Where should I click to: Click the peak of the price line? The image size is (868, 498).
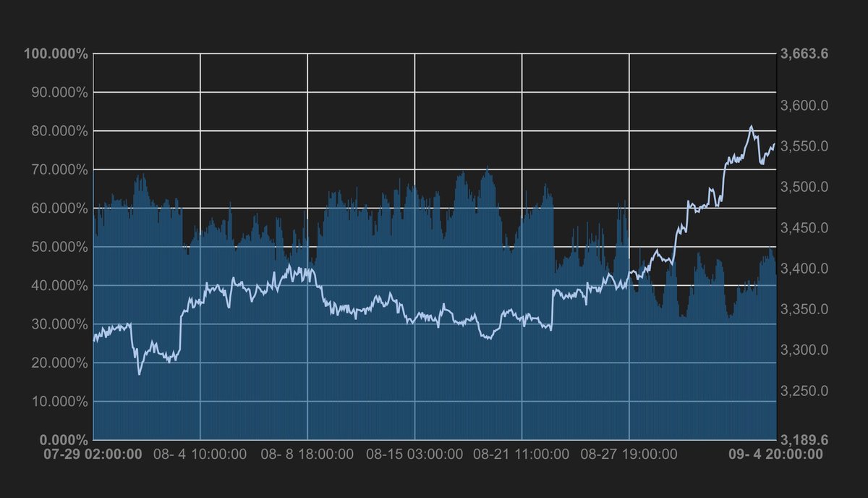coord(753,125)
